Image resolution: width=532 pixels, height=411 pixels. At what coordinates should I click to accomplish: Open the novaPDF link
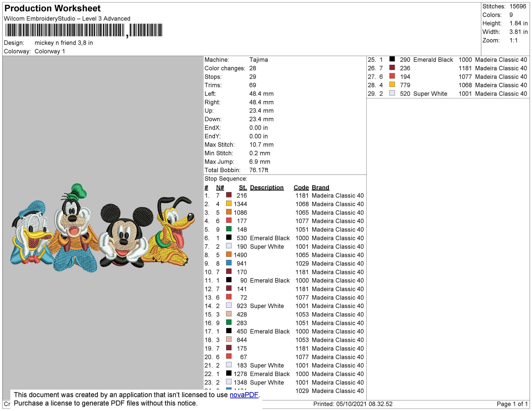click(244, 395)
